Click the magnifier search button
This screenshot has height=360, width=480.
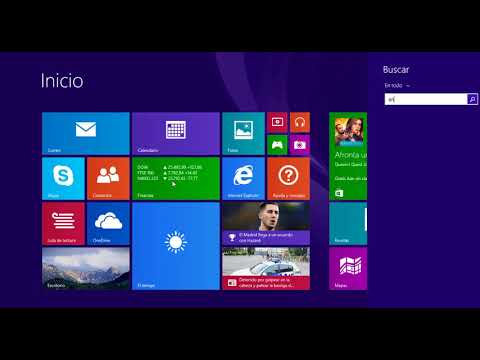click(x=472, y=99)
